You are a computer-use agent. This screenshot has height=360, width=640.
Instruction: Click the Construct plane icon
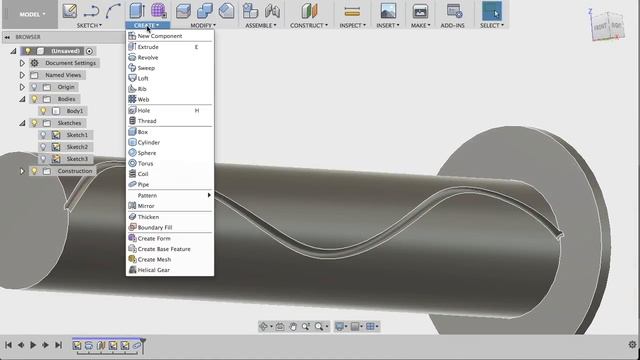[309, 11]
